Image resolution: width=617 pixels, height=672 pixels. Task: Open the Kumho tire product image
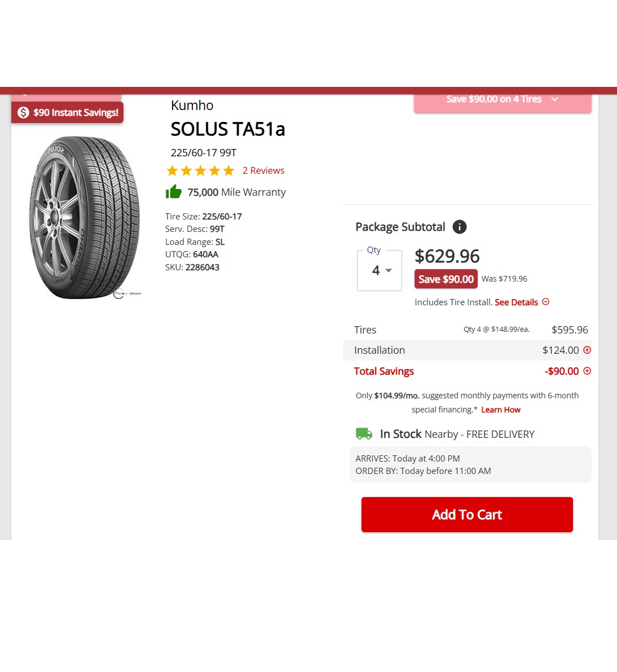85,217
